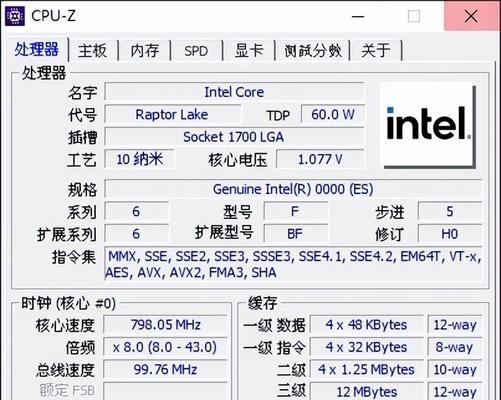Click the 扩展系列 value 6
Viewport: 501px width, 400px height.
(136, 234)
